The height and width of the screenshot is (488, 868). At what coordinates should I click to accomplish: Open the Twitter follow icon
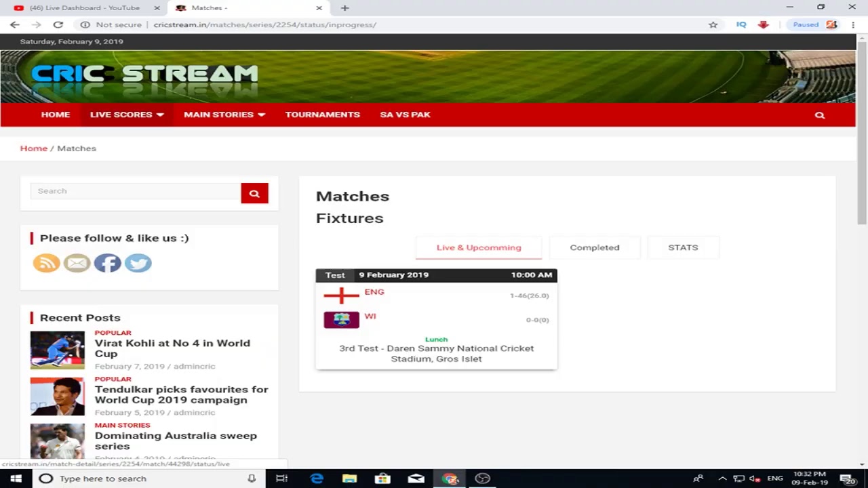(138, 262)
